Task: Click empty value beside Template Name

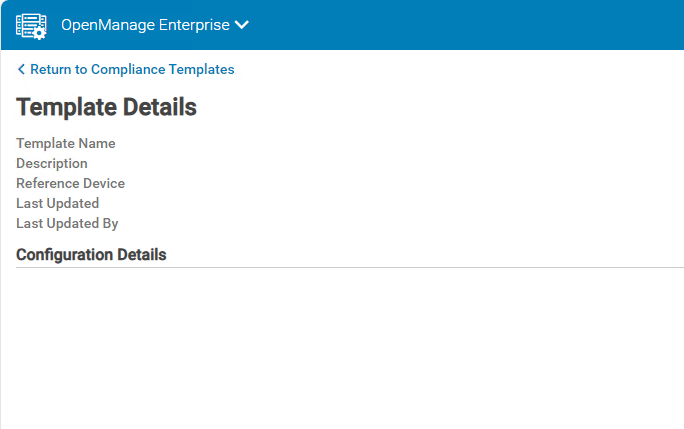Action: [x=250, y=144]
